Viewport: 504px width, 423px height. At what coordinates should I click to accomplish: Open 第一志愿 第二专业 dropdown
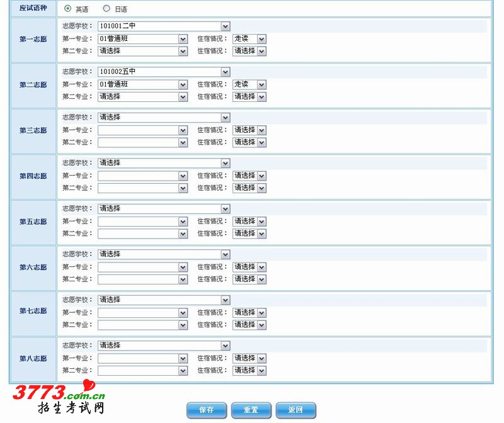tap(142, 51)
